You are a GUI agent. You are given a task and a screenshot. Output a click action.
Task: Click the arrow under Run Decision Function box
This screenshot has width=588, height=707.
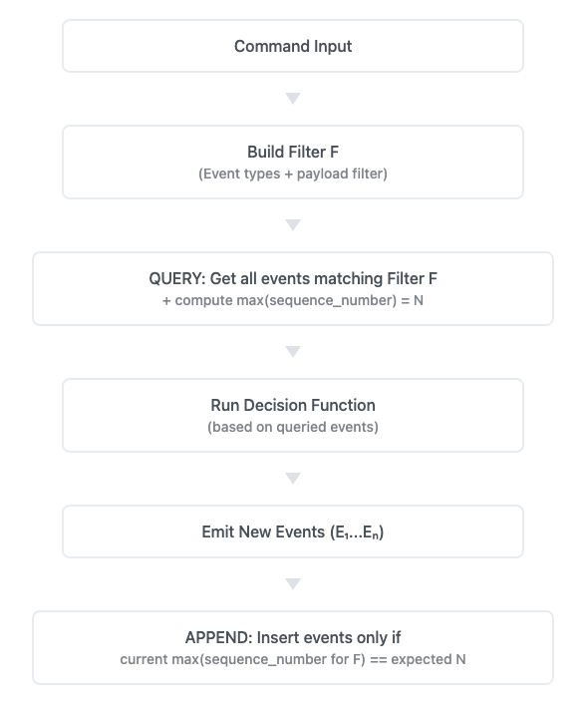[x=293, y=479]
